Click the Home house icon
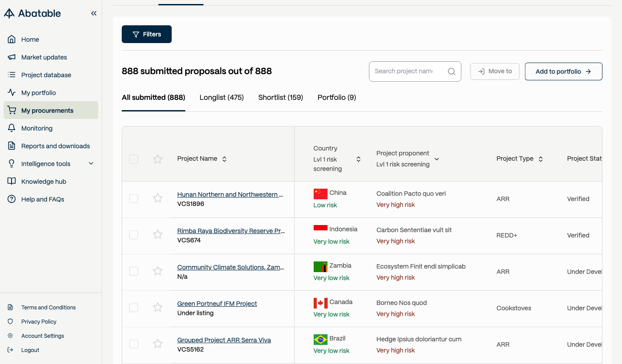 pos(12,40)
